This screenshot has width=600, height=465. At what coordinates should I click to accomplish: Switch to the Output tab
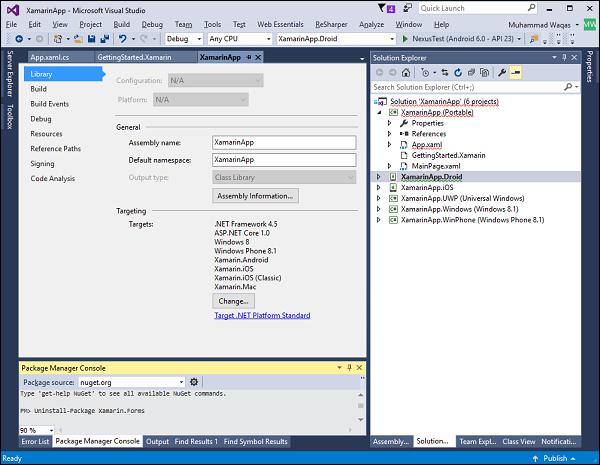tap(157, 441)
